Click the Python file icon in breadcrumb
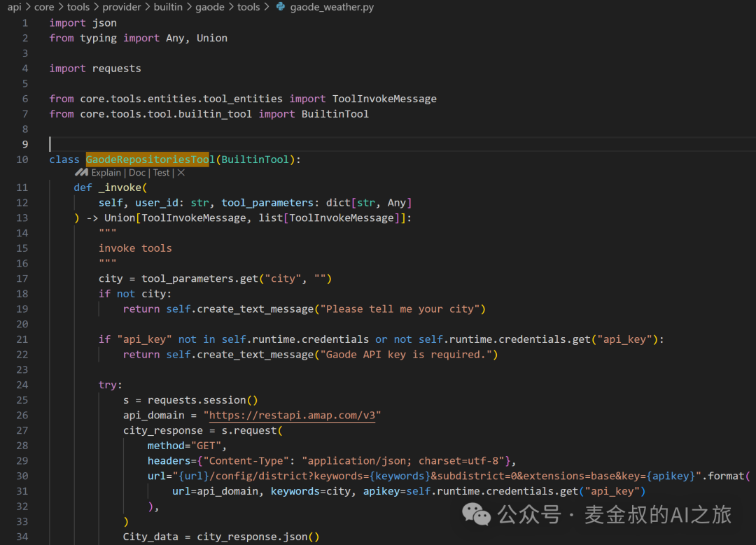Image resolution: width=756 pixels, height=545 pixels. point(280,7)
